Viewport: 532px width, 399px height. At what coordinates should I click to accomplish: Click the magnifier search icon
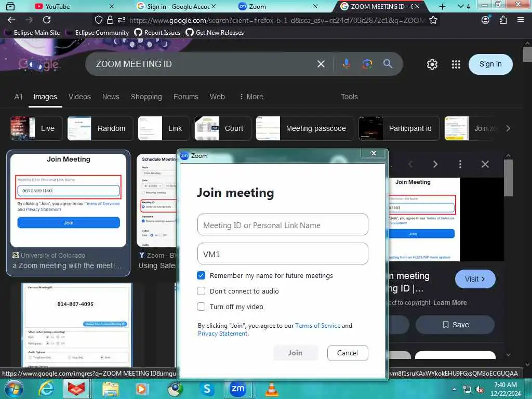(x=388, y=64)
